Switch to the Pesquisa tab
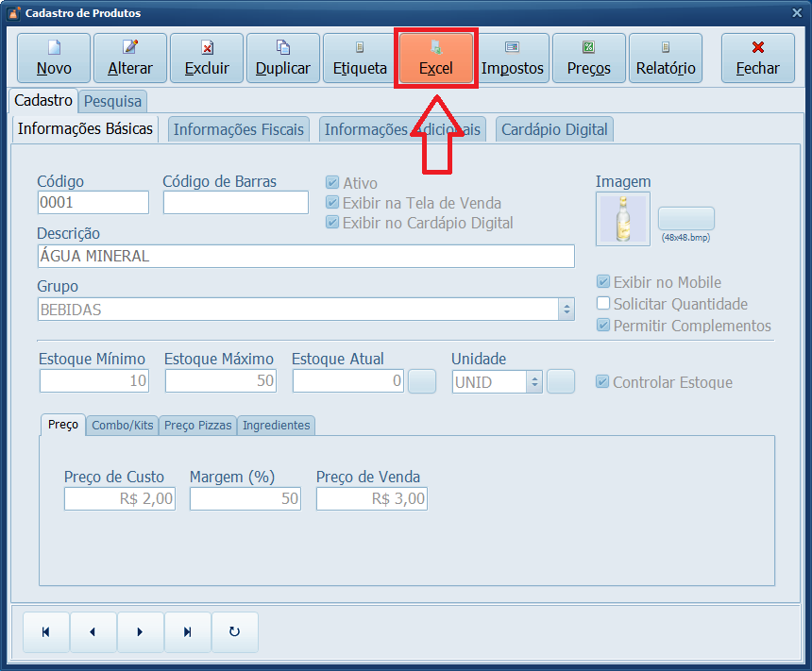The image size is (812, 671). (112, 100)
